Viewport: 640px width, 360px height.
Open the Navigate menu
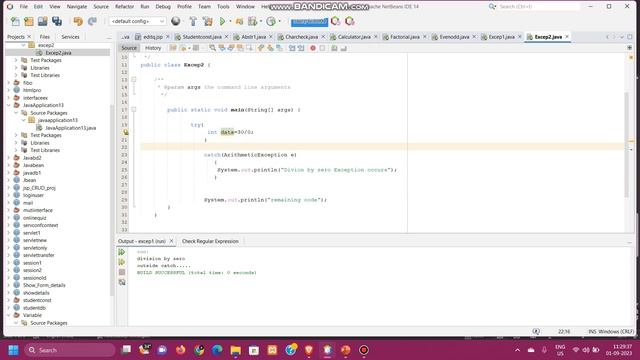pos(77,7)
